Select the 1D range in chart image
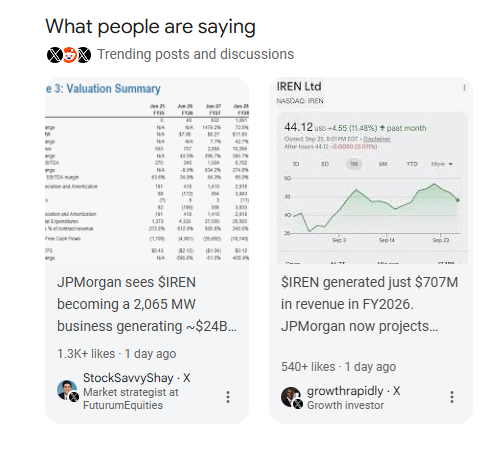This screenshot has width=483, height=449. [x=296, y=164]
